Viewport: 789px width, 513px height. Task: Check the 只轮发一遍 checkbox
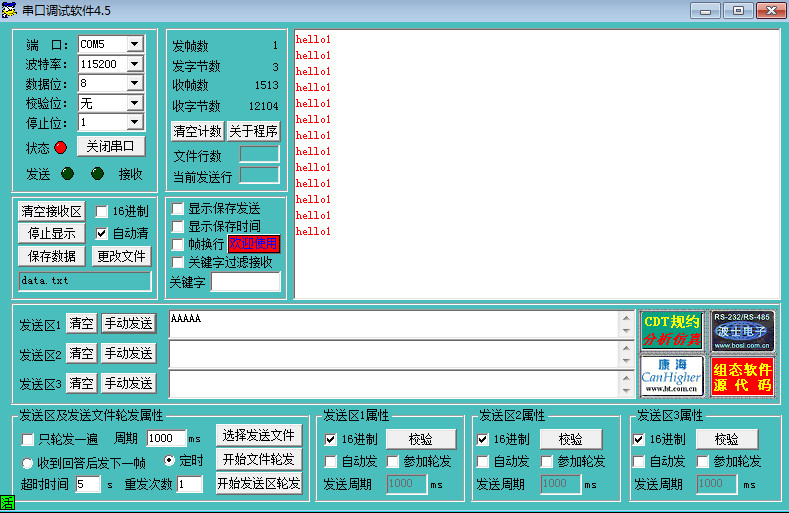coord(28,439)
